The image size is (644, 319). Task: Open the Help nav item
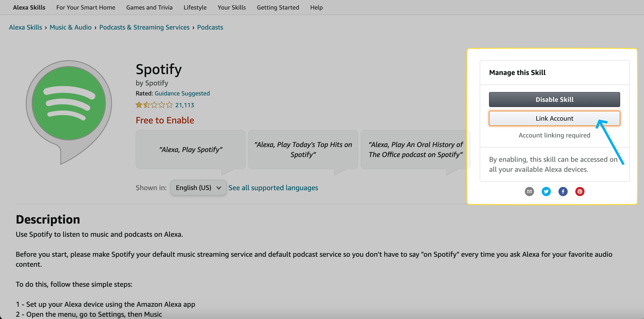tap(316, 7)
